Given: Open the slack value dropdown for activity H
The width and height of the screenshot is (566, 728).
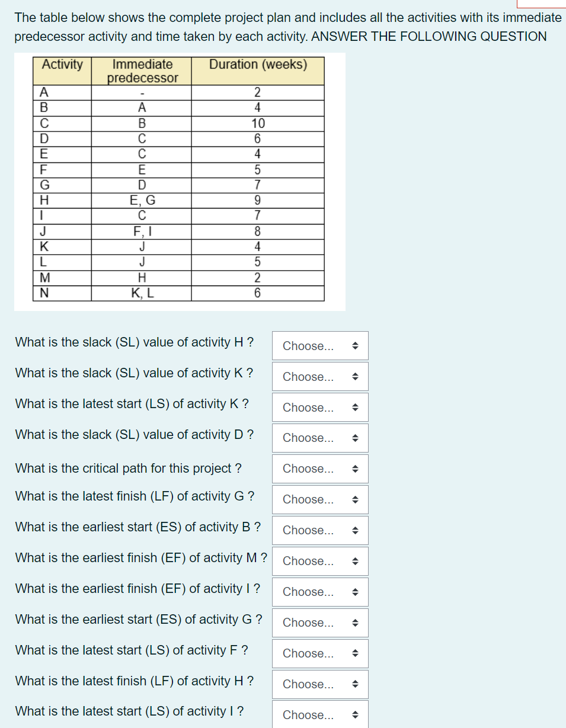Looking at the screenshot, I should pos(320,345).
